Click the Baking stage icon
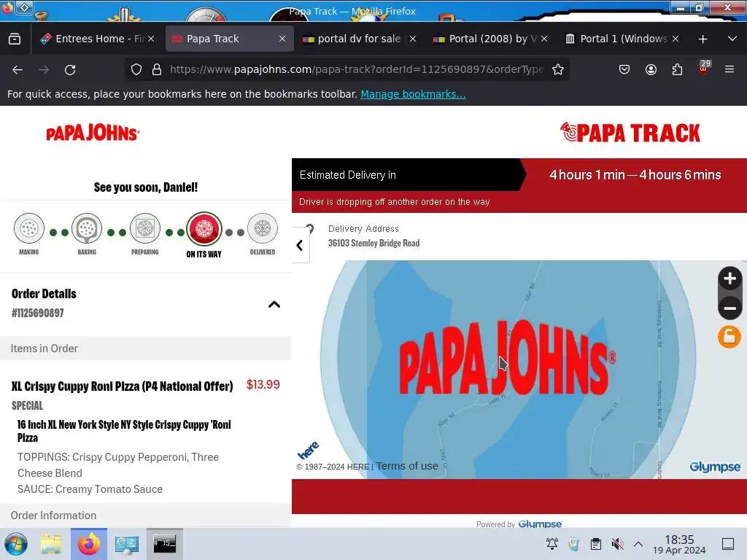The image size is (747, 560). 87,228
